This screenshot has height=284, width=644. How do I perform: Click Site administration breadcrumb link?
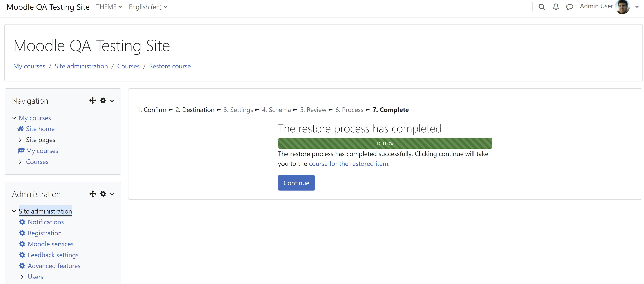81,66
